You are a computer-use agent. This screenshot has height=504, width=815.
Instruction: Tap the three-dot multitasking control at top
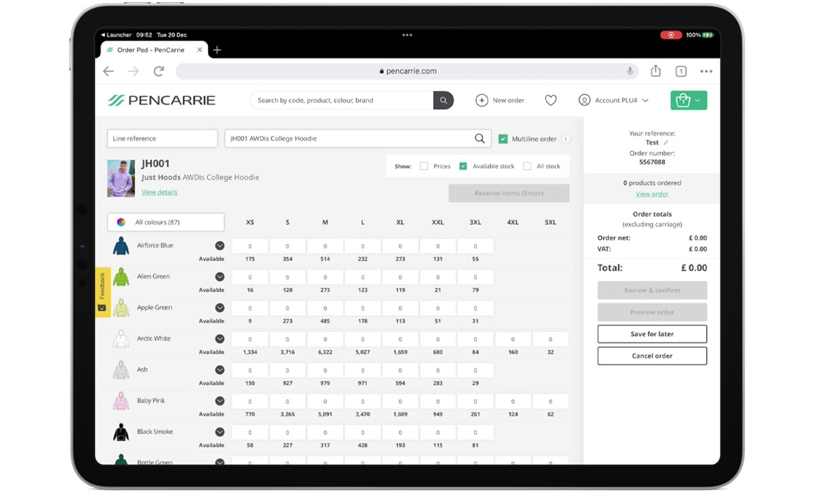[407, 35]
